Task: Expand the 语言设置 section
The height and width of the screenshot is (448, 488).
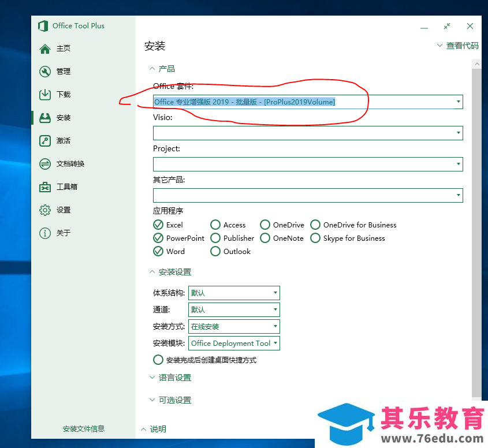Action: tap(170, 378)
